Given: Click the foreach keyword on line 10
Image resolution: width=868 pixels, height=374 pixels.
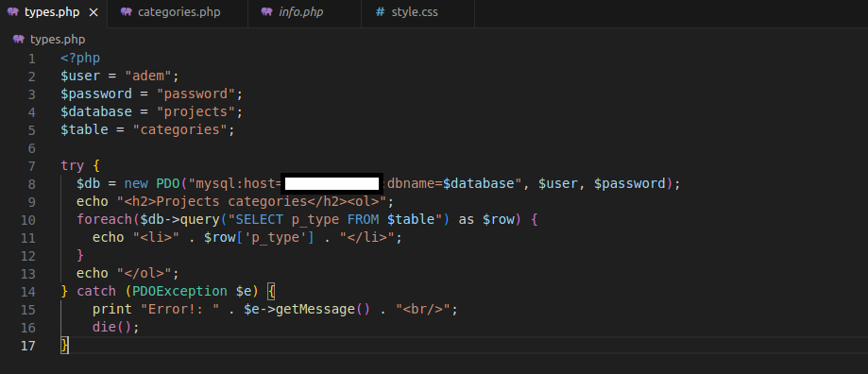Looking at the screenshot, I should point(104,220).
